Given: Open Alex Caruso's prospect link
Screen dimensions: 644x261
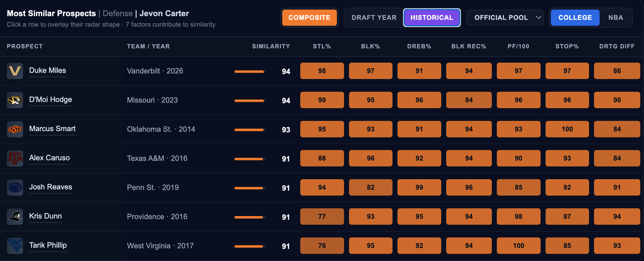Looking at the screenshot, I should point(49,158).
